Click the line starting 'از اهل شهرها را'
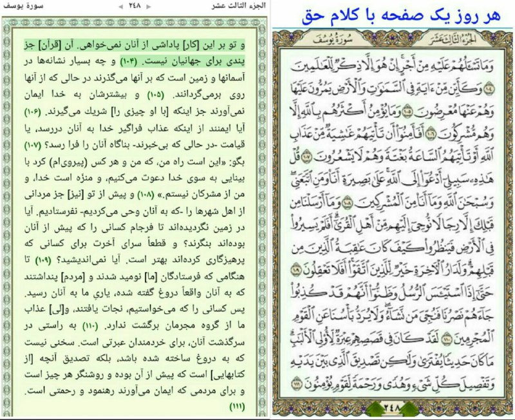 pyautogui.click(x=135, y=211)
